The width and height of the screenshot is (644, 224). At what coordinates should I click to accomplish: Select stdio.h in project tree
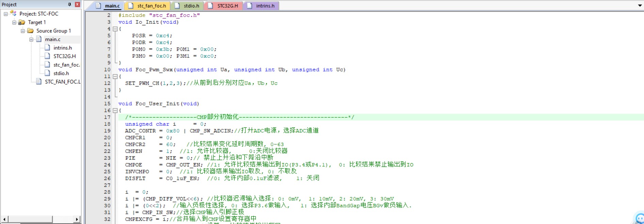pos(61,73)
